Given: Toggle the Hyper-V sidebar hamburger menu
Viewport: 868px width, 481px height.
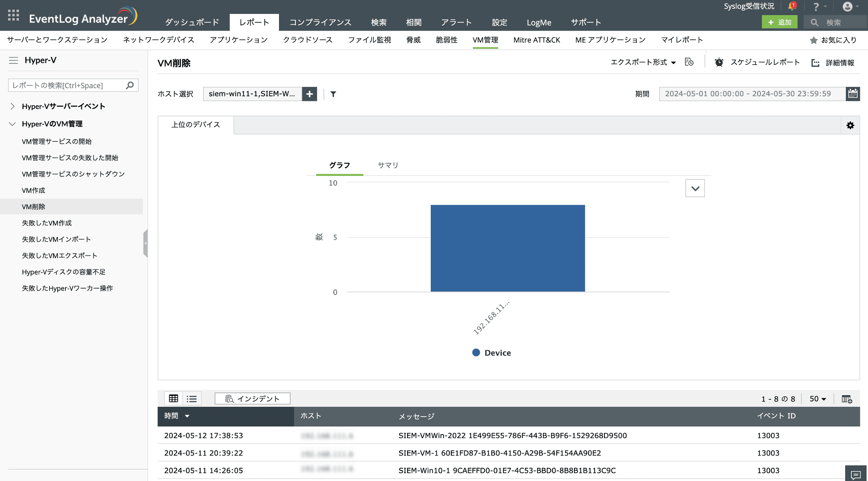Looking at the screenshot, I should point(14,60).
